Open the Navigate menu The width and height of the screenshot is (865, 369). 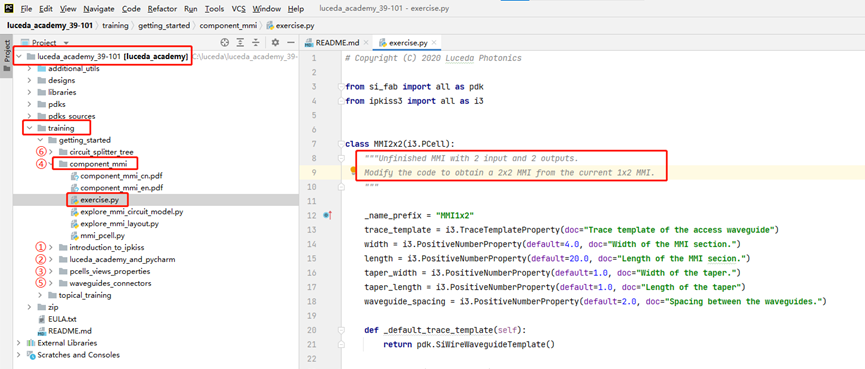[98, 9]
